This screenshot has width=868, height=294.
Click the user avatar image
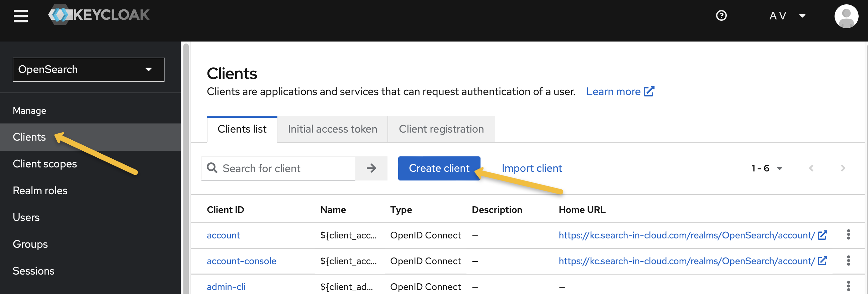846,16
